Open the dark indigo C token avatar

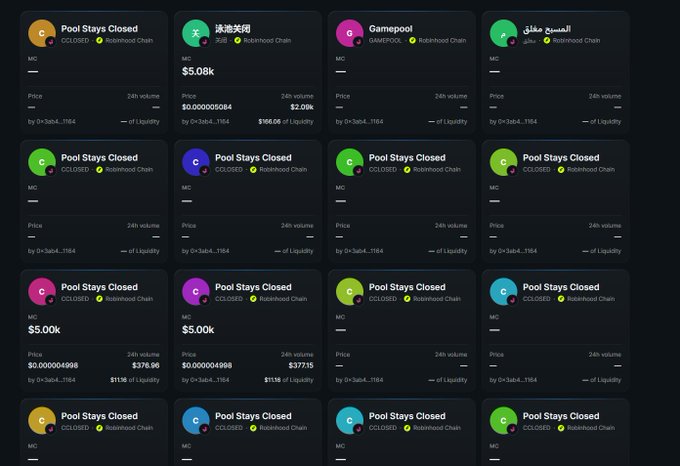coord(196,162)
